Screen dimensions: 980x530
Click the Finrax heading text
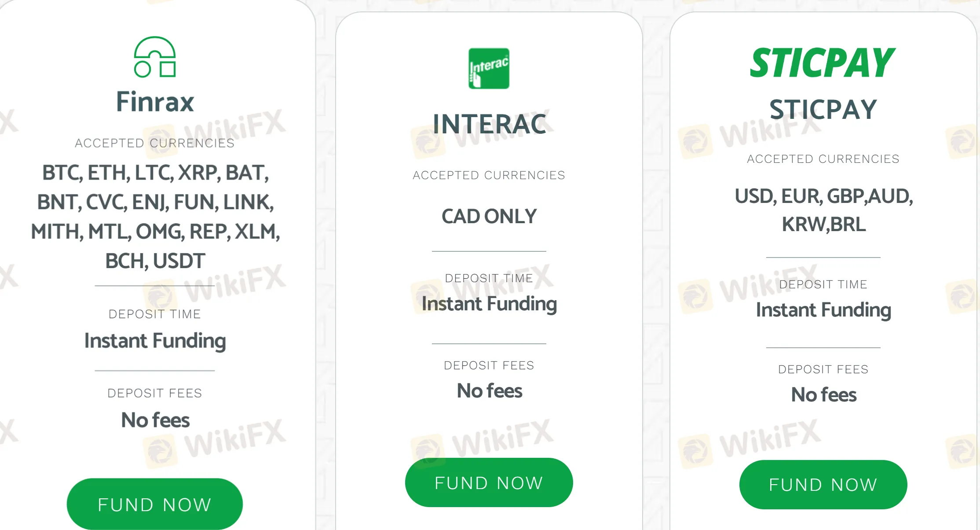(x=155, y=102)
